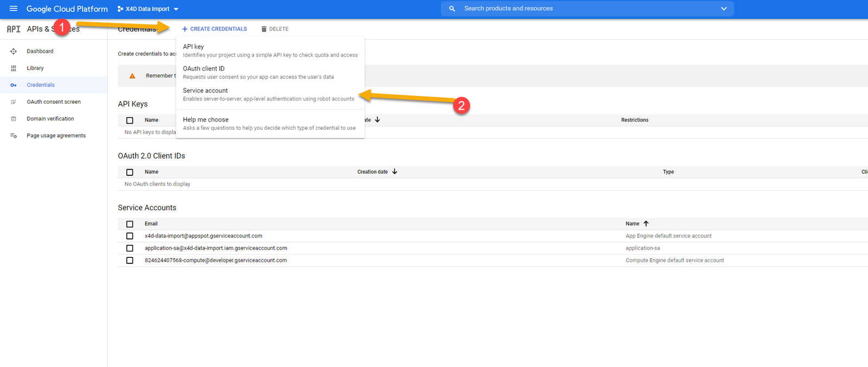Click the search magnifier icon
Screen dimensions: 868x367
452,9
